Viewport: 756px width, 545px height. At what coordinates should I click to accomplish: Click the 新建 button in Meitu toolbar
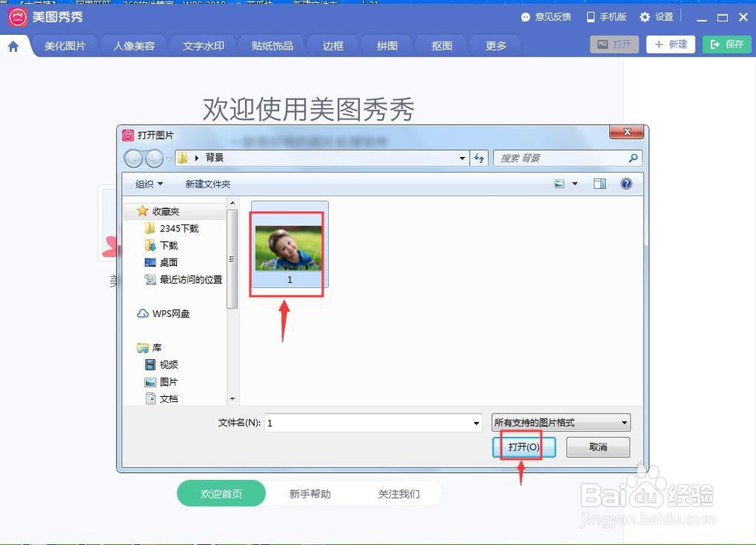671,45
